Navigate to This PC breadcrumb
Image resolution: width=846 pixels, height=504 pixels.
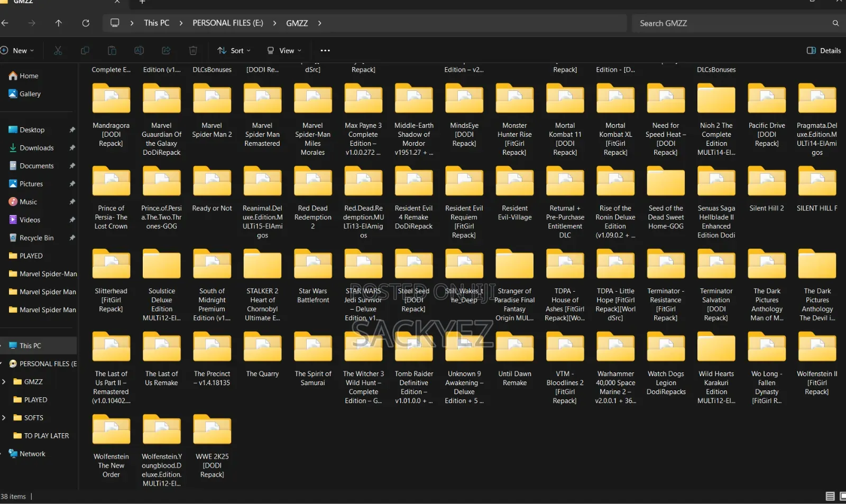[x=157, y=23]
